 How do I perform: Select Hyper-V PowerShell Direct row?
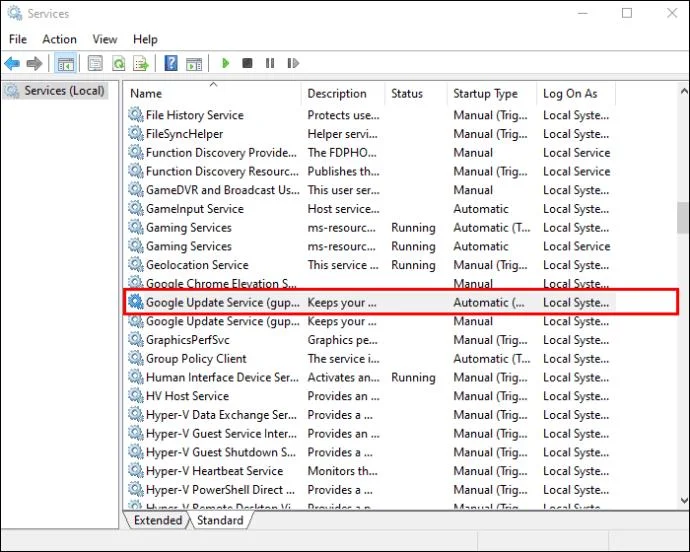[370, 490]
